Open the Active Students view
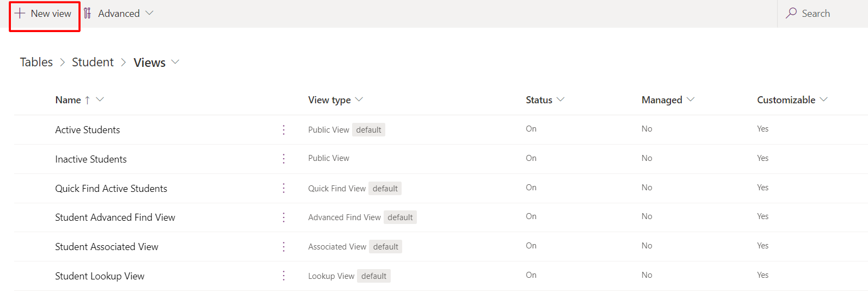Viewport: 868px width, 299px height. click(88, 130)
